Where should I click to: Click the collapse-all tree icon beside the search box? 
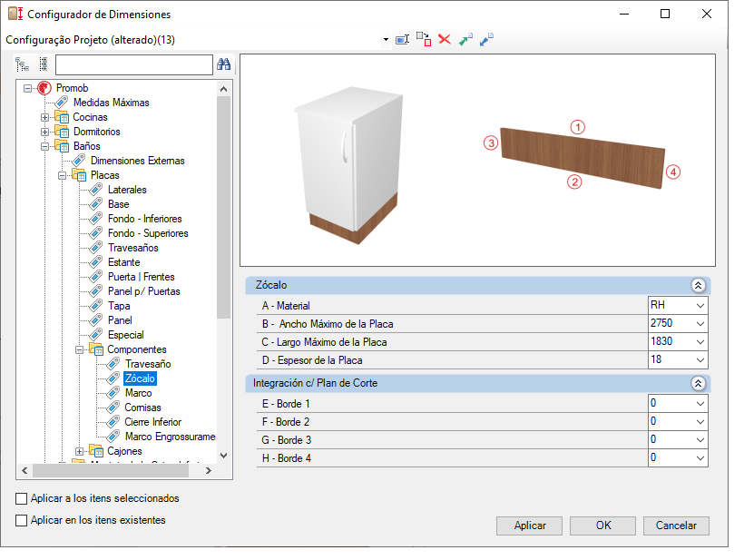pyautogui.click(x=44, y=64)
